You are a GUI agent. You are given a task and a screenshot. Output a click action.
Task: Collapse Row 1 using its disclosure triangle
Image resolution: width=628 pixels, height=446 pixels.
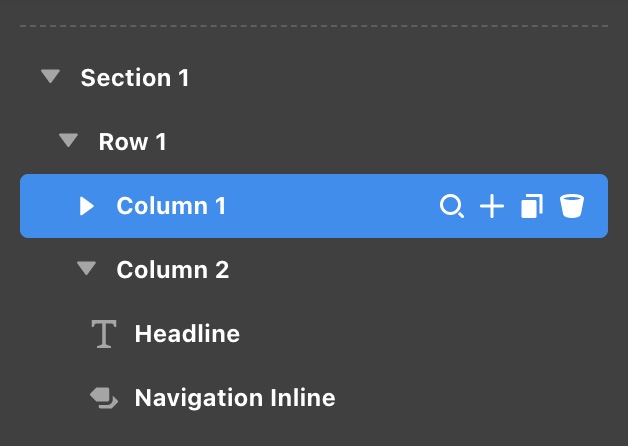point(68,140)
